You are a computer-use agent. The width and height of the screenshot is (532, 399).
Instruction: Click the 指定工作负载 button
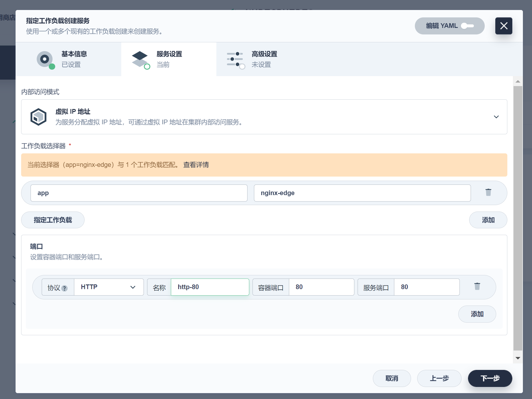(x=53, y=220)
